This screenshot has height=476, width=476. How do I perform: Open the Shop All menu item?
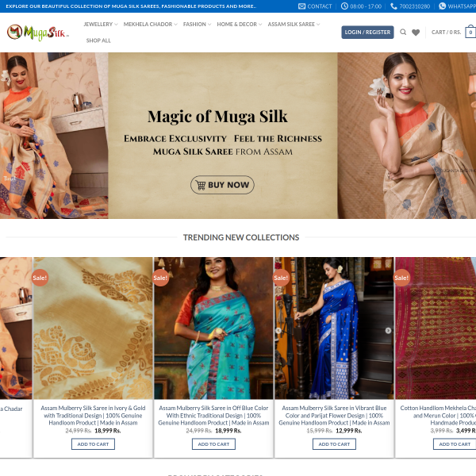[x=98, y=40]
